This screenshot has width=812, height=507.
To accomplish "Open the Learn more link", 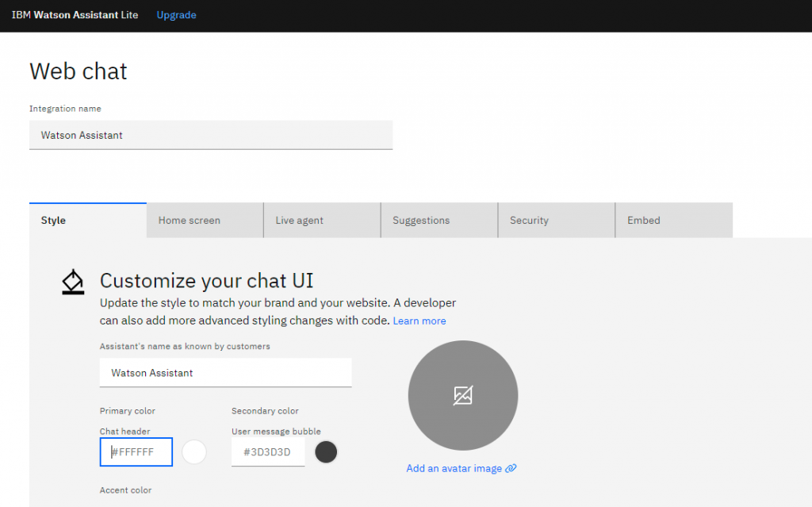I will pyautogui.click(x=419, y=321).
